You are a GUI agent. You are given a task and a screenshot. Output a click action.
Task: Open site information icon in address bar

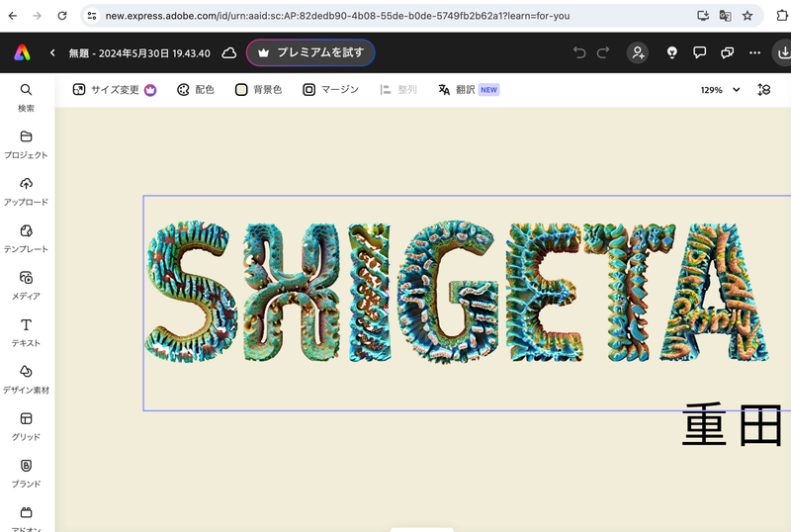point(92,16)
